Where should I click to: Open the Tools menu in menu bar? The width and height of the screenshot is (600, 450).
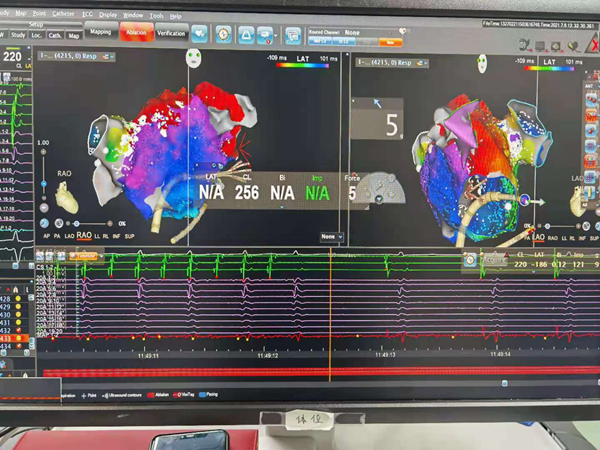(x=156, y=16)
